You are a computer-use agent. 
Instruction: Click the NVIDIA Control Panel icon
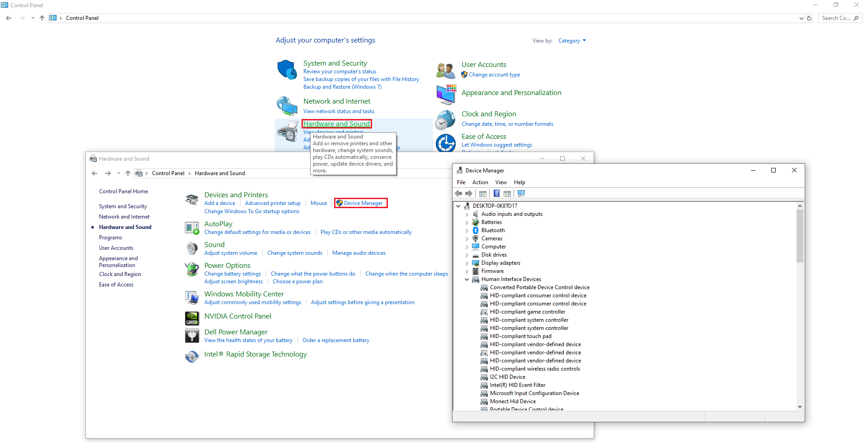pyautogui.click(x=192, y=319)
